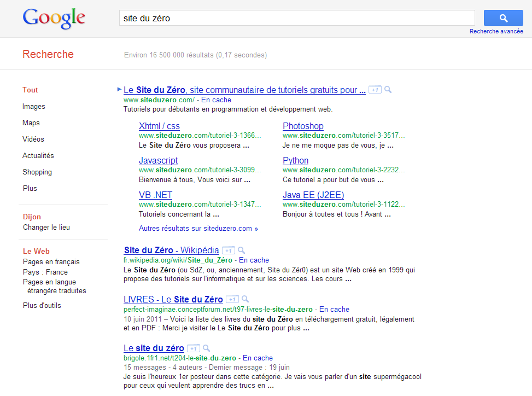Viewport: 532px width, 396px height.
Task: Open preview magnifier for Le Site du Zéro communautaire result
Action: click(388, 90)
